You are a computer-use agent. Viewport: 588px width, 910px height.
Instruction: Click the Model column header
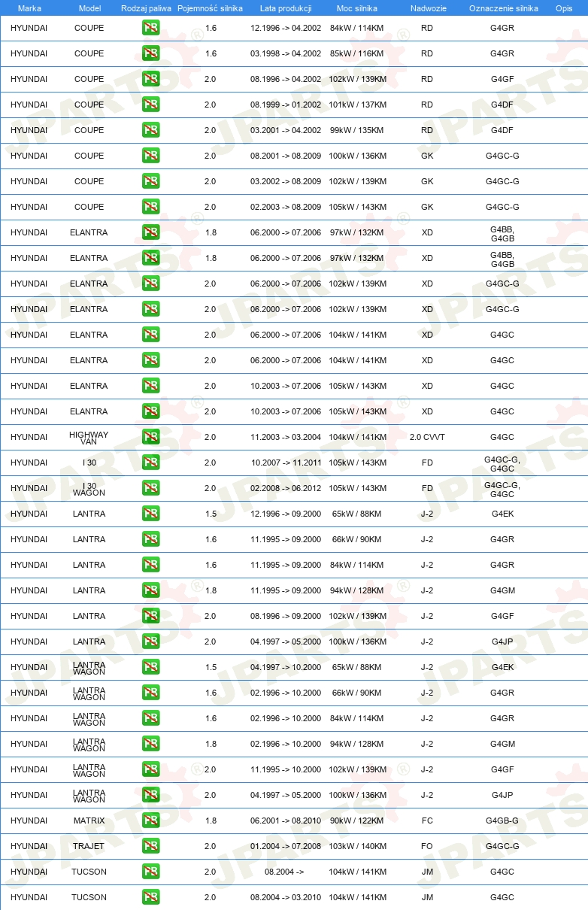89,8
